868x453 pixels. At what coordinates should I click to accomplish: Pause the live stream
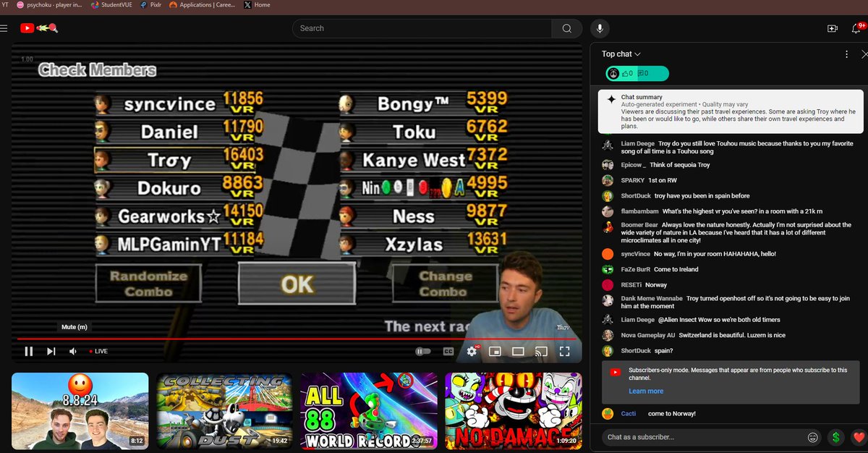point(29,351)
